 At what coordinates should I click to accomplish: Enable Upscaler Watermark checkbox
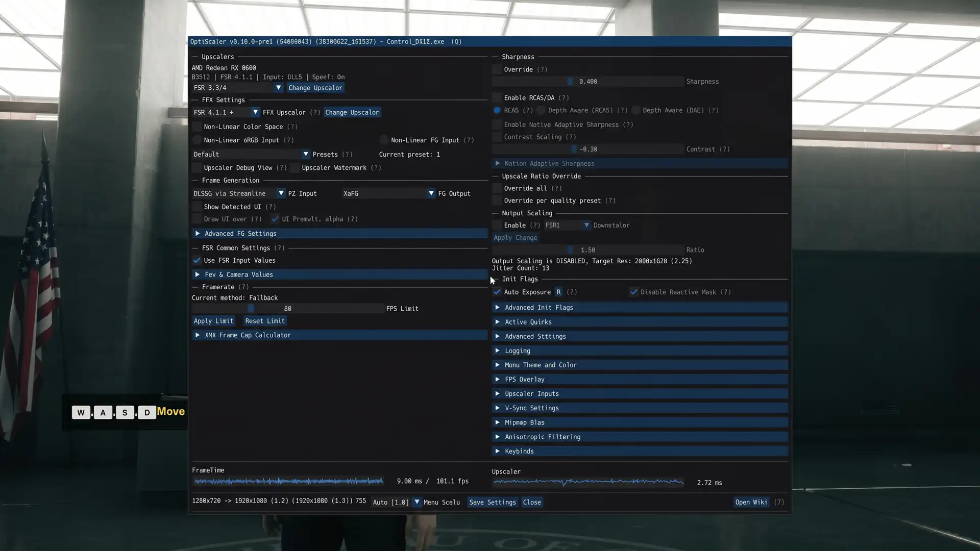295,168
